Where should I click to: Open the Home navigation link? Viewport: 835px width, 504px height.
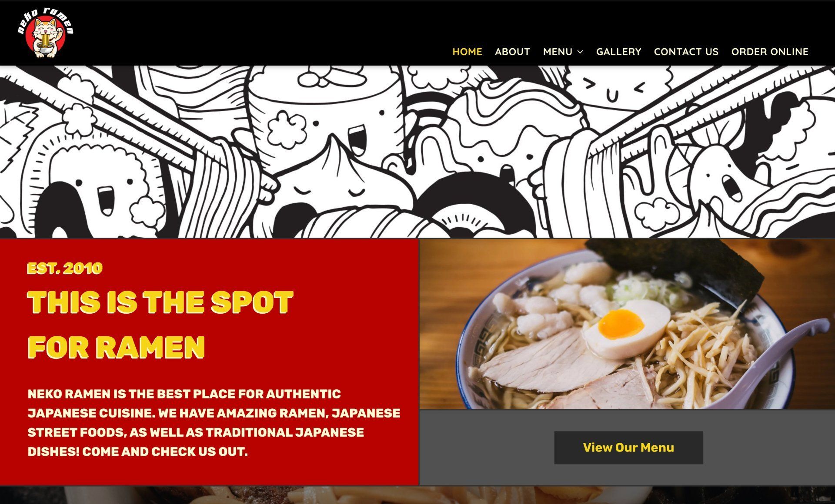pos(467,52)
